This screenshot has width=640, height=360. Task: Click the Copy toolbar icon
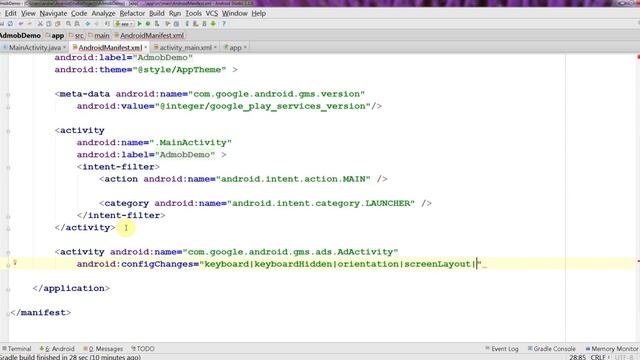tap(49, 24)
